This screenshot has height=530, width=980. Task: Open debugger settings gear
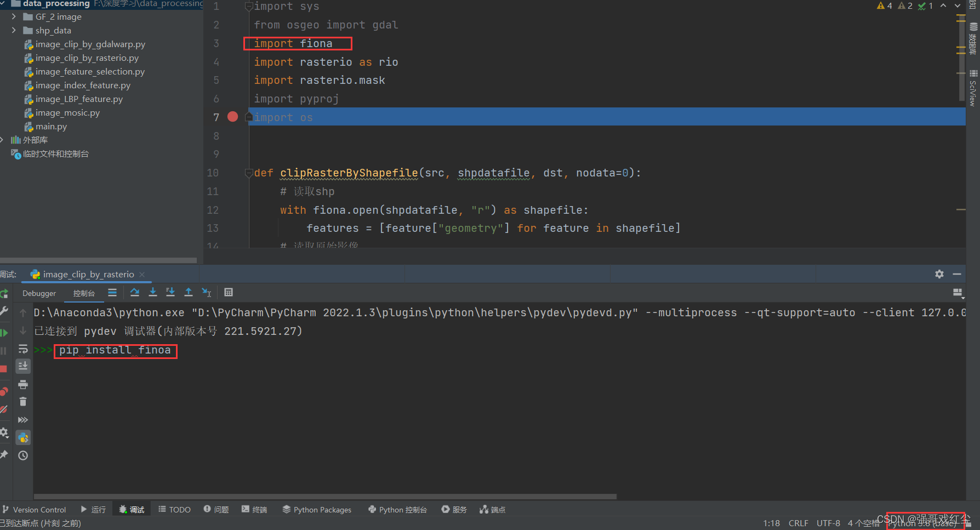point(4,432)
